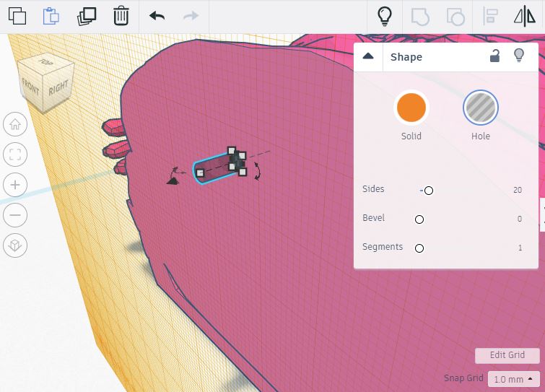The height and width of the screenshot is (392, 545).
Task: Click TOP face of view cube
Action: coord(45,63)
